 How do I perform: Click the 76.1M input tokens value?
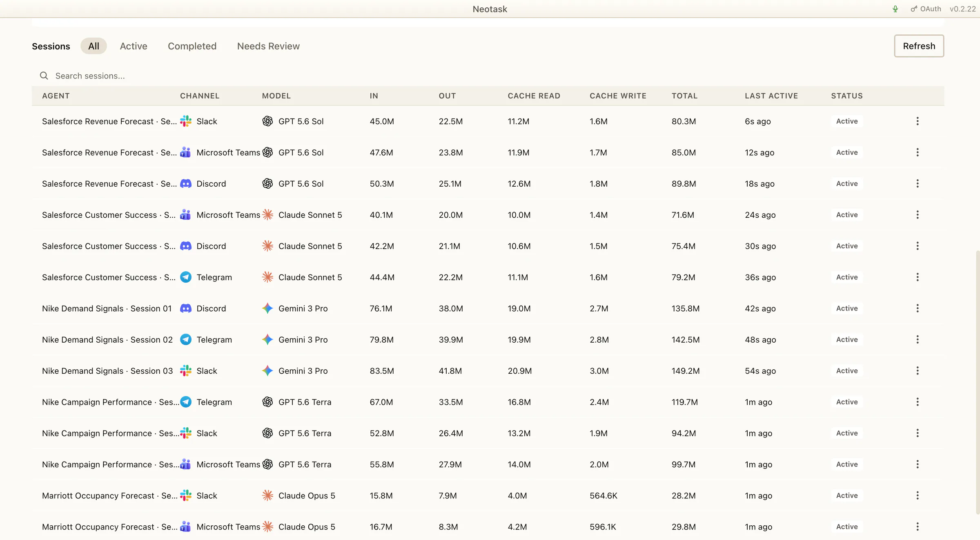[381, 308]
